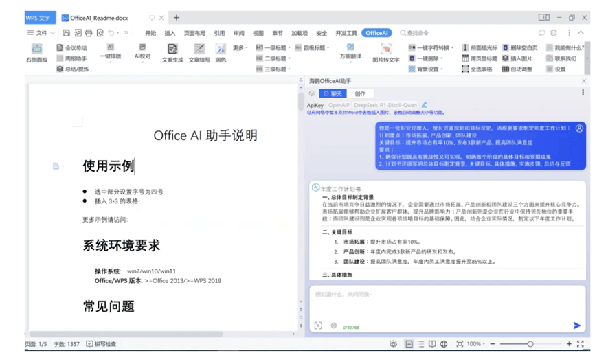Open a new document tab with plus
597x364 pixels.
(177, 18)
